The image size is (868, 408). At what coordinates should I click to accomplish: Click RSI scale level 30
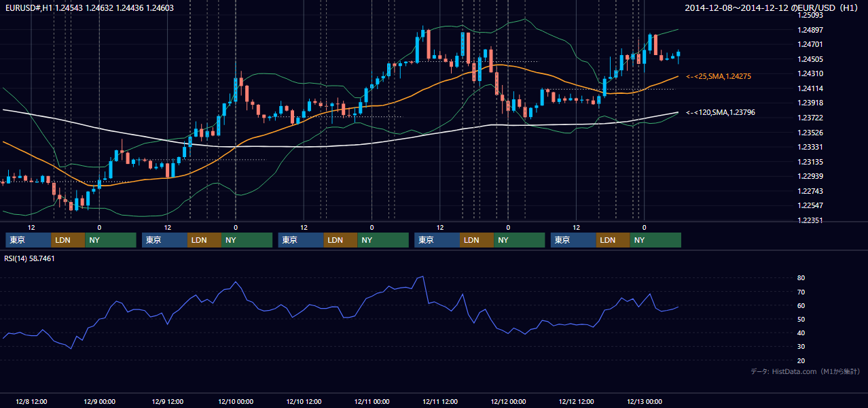point(801,347)
